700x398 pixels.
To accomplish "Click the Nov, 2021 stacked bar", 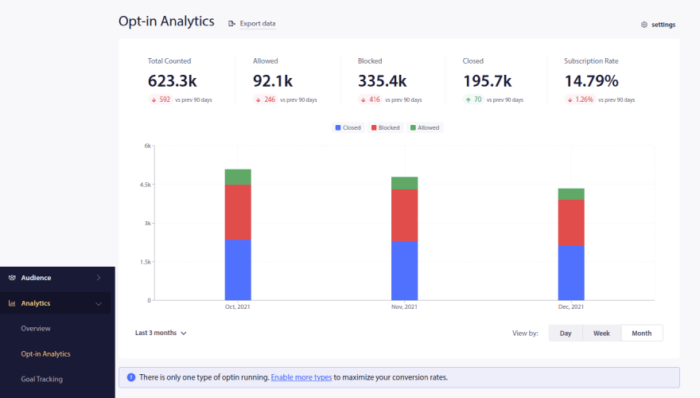I will [404, 239].
